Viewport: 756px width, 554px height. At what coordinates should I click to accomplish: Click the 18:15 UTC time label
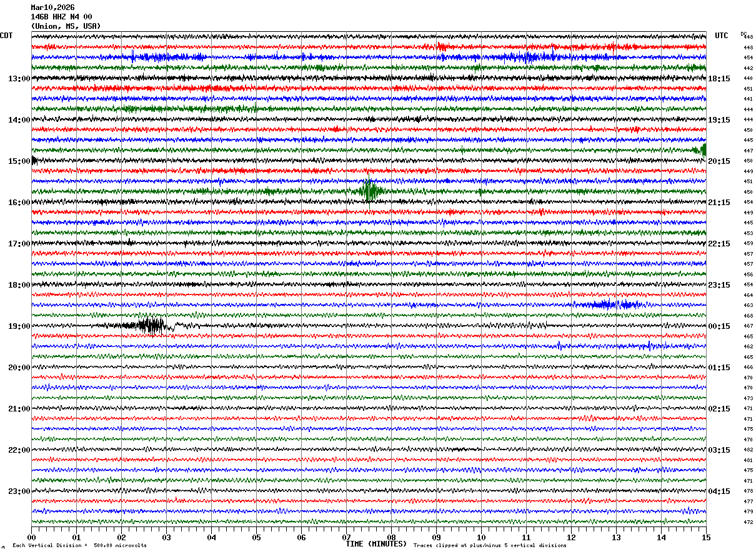coord(719,79)
